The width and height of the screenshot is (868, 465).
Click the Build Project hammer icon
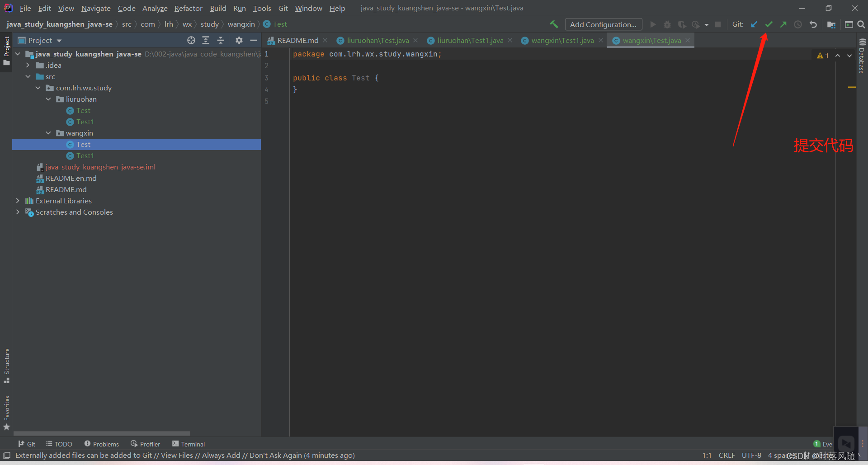tap(554, 24)
